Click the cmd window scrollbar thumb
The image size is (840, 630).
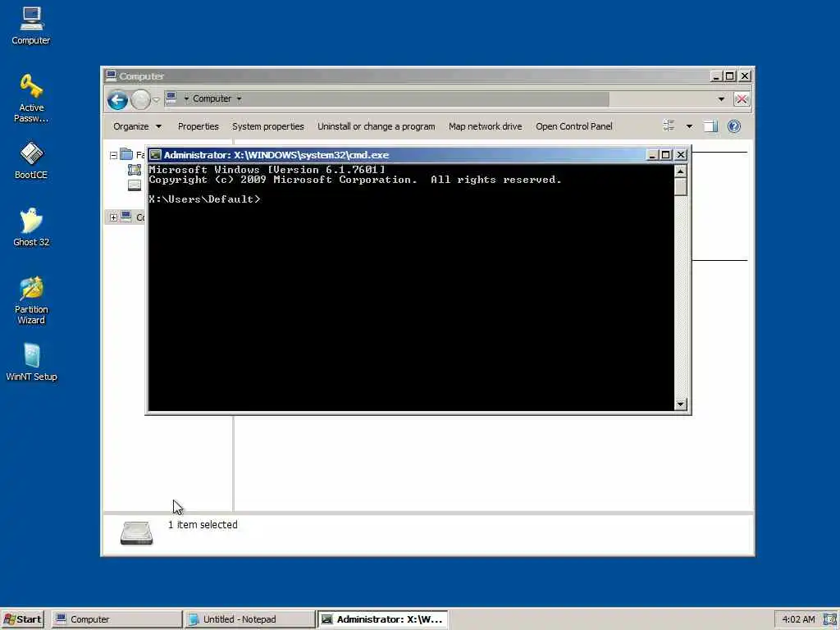pos(680,186)
